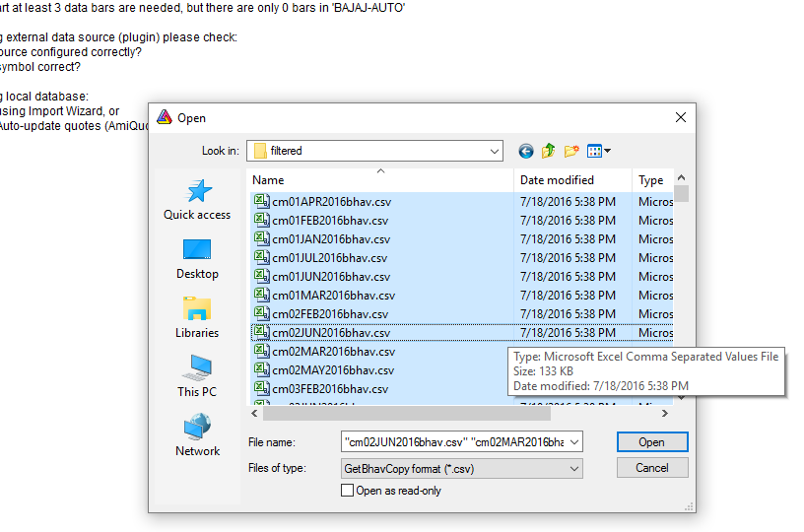This screenshot has height=532, width=804.
Task: Click the file list's right scroll arrow
Action: 665,413
